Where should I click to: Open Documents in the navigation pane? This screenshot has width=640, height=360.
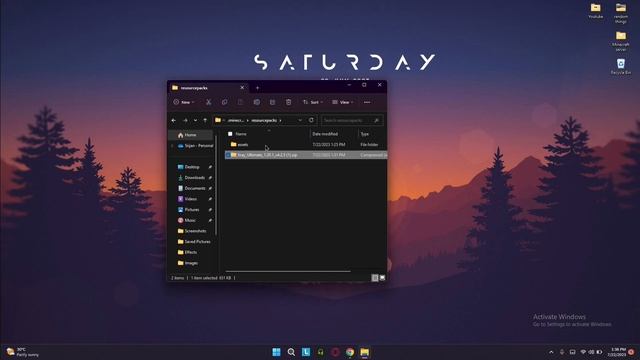click(x=195, y=188)
